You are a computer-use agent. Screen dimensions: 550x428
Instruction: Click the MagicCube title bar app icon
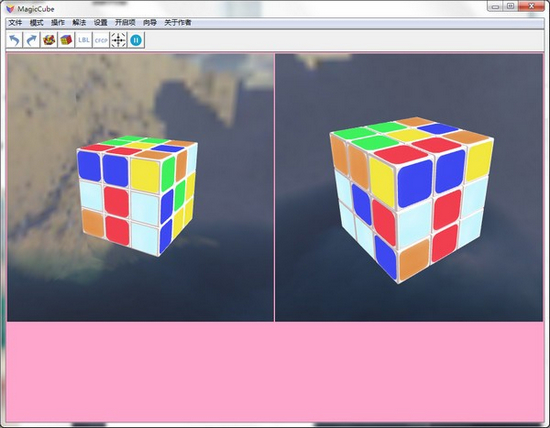pyautogui.click(x=11, y=9)
